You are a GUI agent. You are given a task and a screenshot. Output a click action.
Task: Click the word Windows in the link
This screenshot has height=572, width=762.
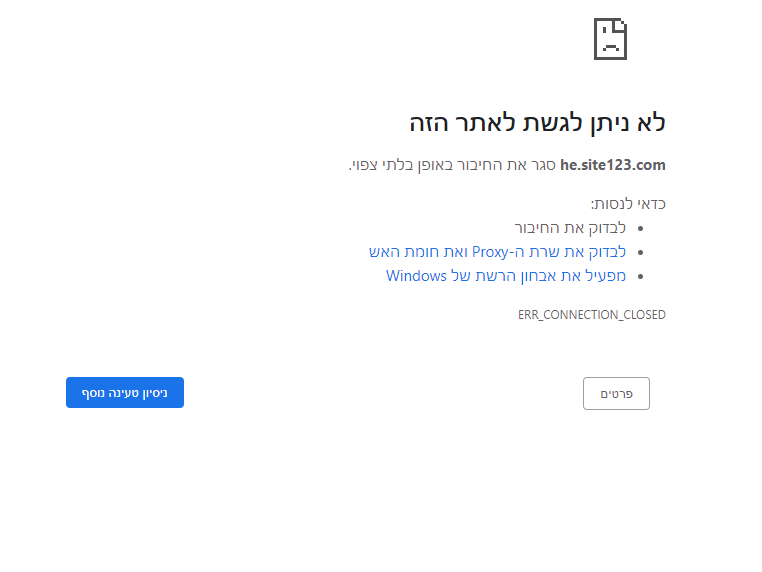click(416, 276)
